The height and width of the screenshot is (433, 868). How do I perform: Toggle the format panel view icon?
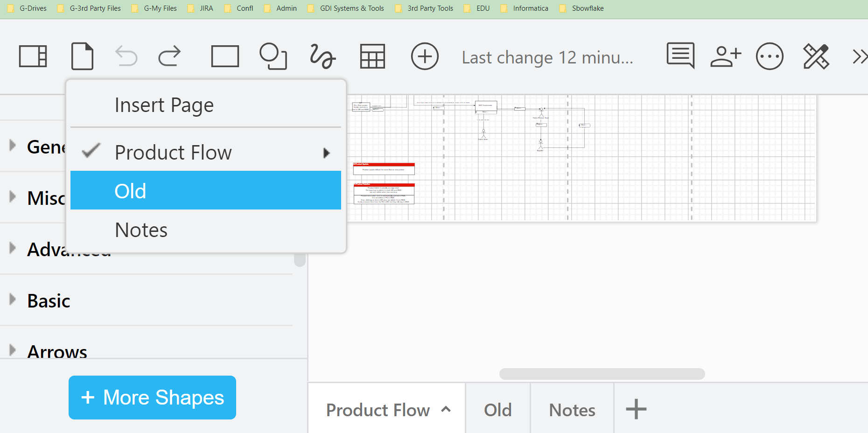tap(33, 56)
